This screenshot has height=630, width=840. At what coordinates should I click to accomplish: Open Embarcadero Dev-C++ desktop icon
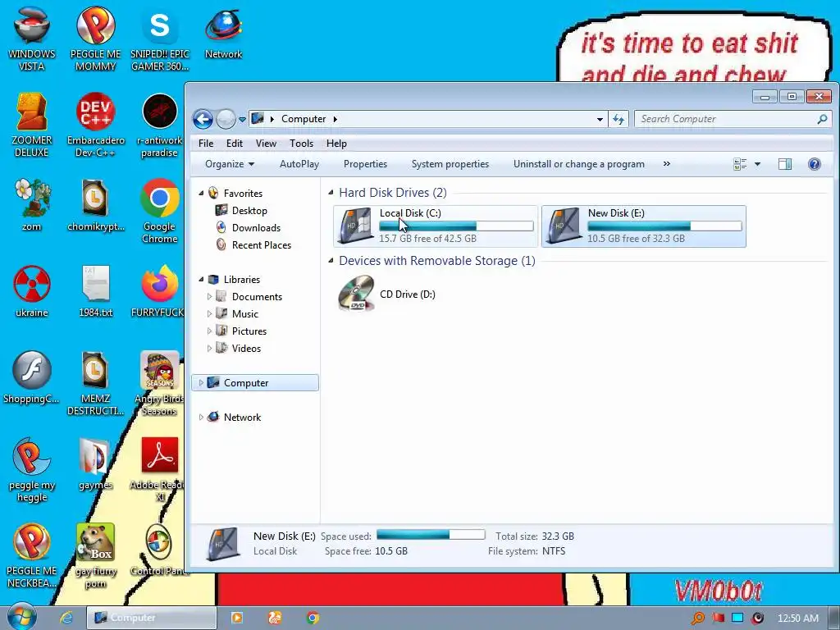click(x=95, y=125)
